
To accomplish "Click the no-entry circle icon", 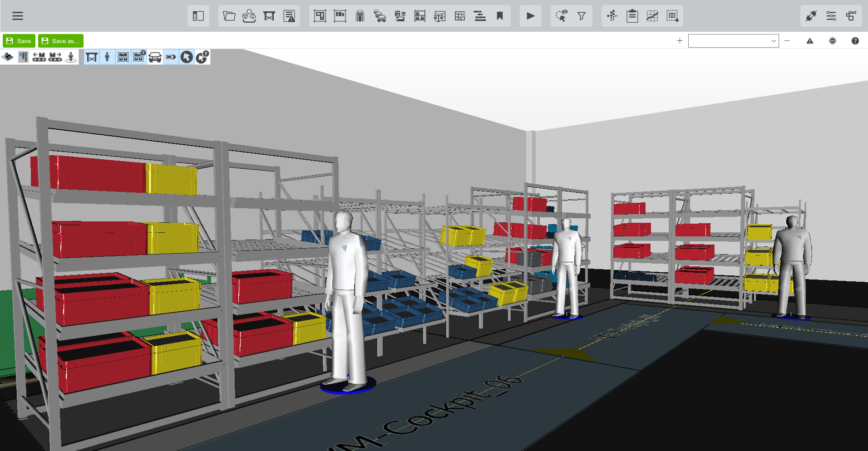I will pos(833,41).
